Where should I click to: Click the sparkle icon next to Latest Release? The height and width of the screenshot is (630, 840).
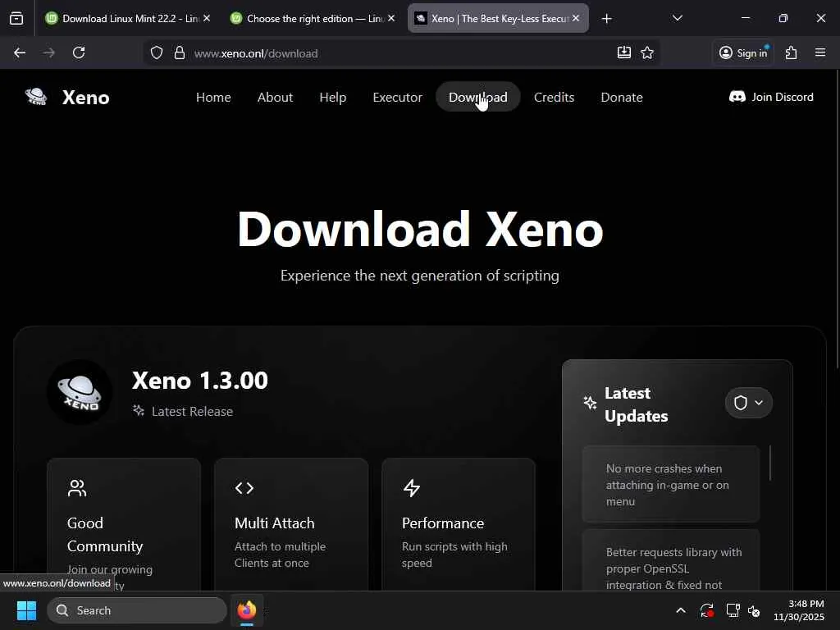(139, 411)
